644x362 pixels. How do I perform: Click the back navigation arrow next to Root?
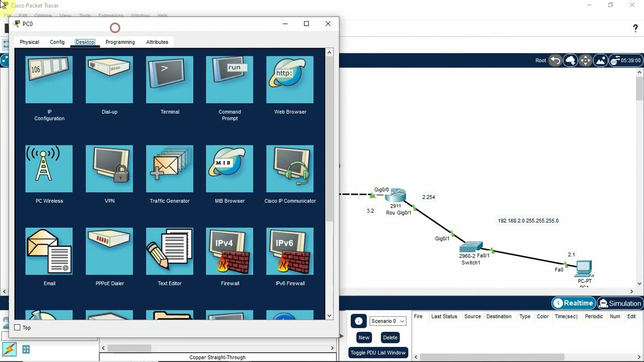pos(555,60)
